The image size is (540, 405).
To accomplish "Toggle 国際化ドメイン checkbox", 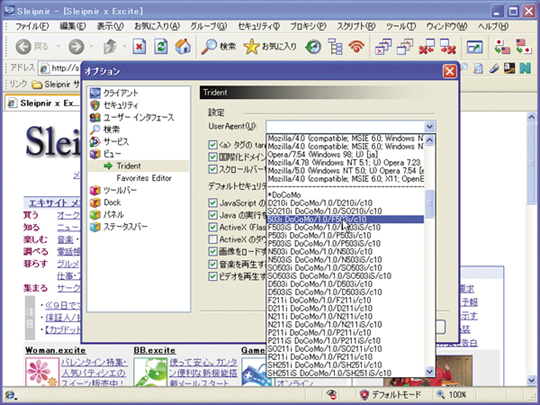I will coord(213,157).
